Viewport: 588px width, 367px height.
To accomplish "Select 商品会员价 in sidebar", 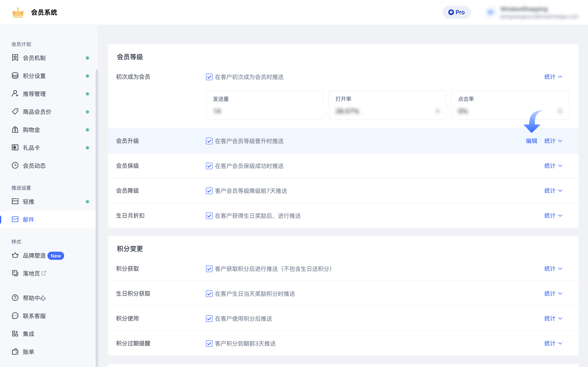I will point(48,112).
